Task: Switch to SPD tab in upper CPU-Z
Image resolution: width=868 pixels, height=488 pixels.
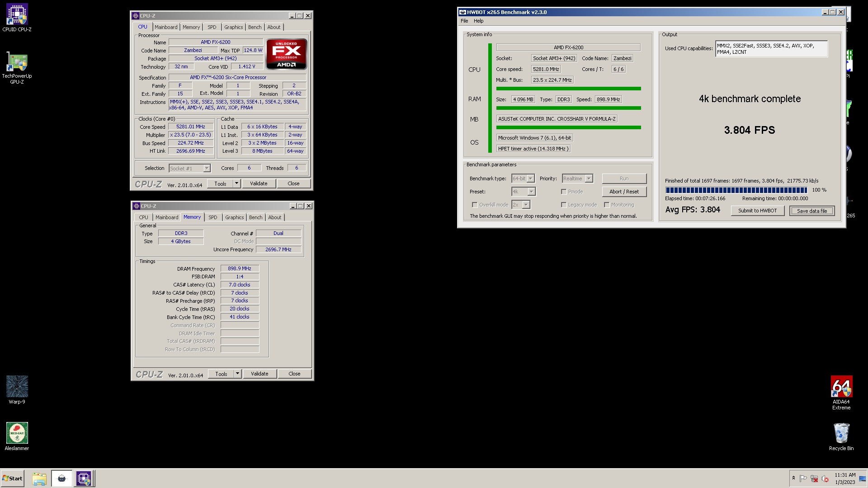Action: pos(212,27)
